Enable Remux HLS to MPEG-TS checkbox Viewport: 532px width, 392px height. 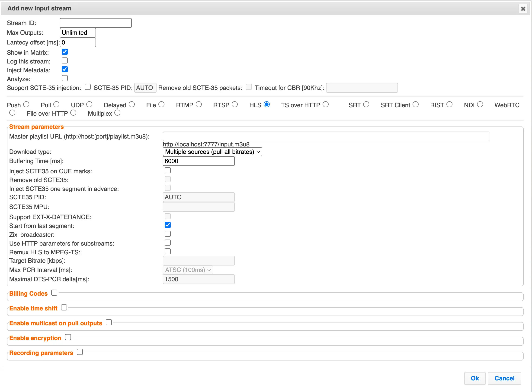pos(168,251)
